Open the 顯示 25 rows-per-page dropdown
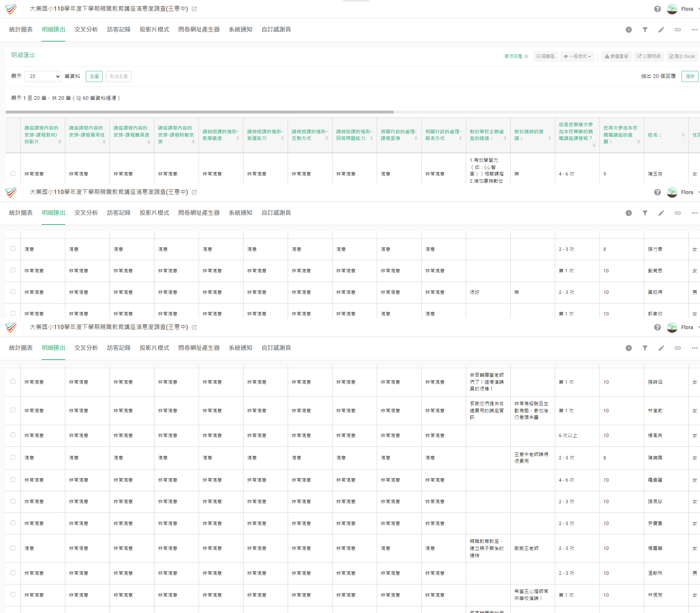700x613 pixels. point(43,76)
